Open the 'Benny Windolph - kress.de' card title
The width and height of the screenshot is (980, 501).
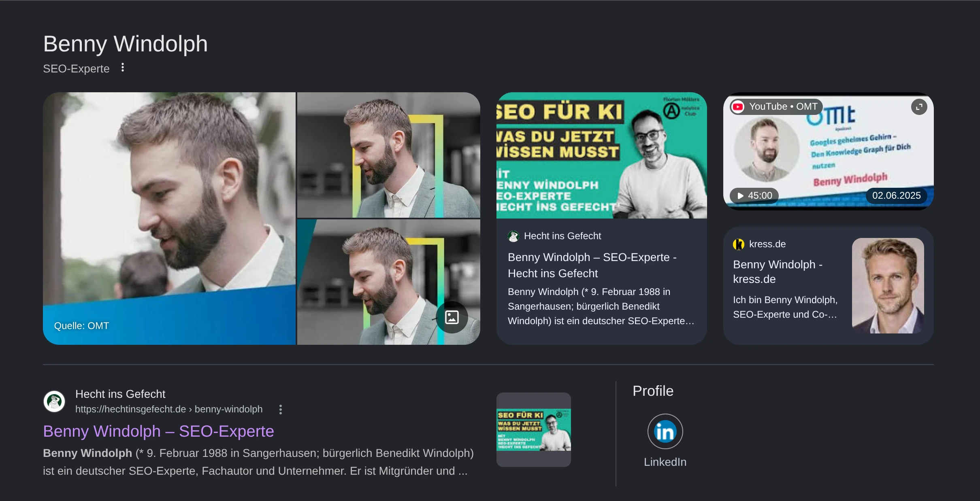coord(778,272)
